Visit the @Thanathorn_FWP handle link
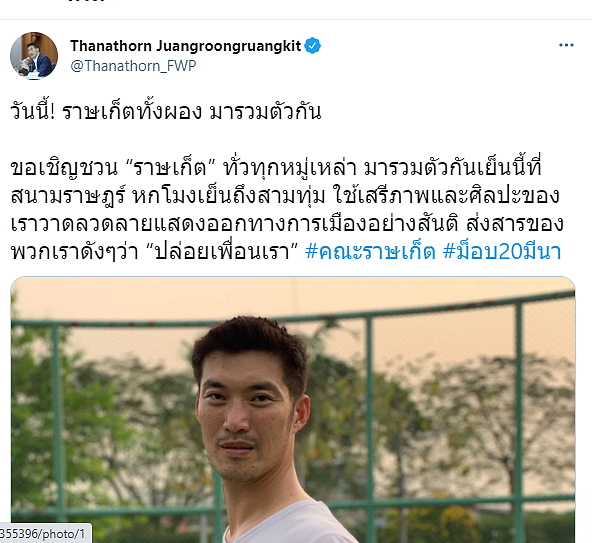592x543 pixels. point(133,66)
